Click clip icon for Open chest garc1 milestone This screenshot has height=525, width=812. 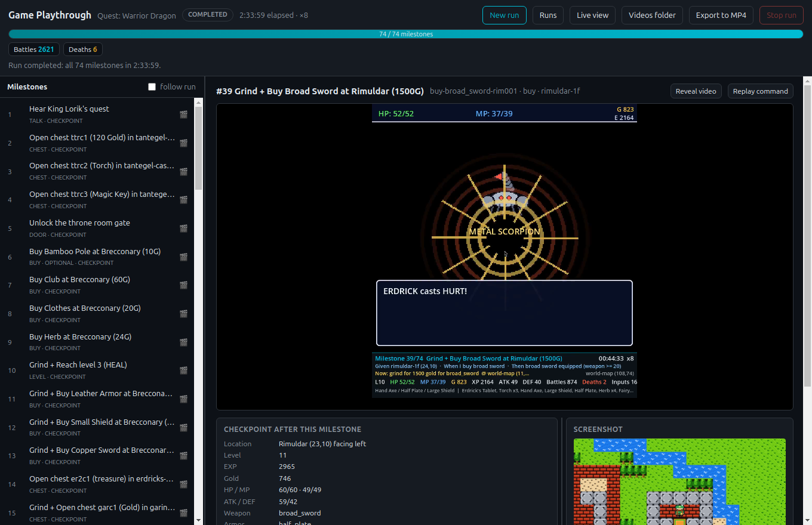click(x=184, y=513)
